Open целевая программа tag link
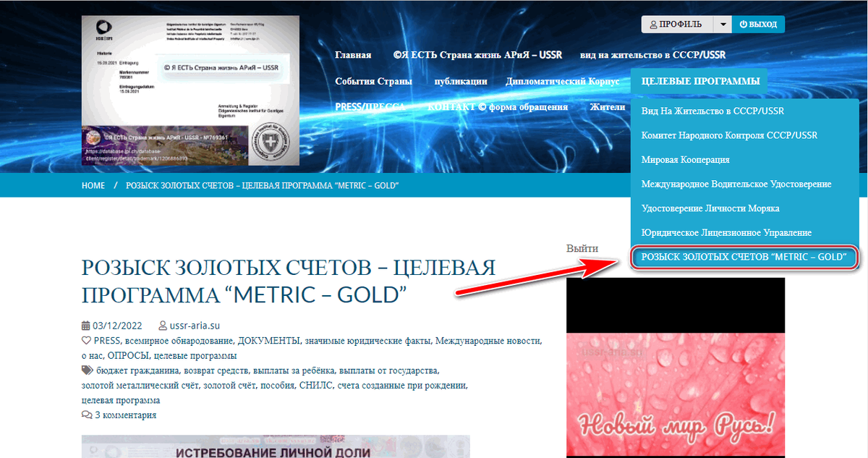Image resolution: width=868 pixels, height=458 pixels. click(121, 400)
